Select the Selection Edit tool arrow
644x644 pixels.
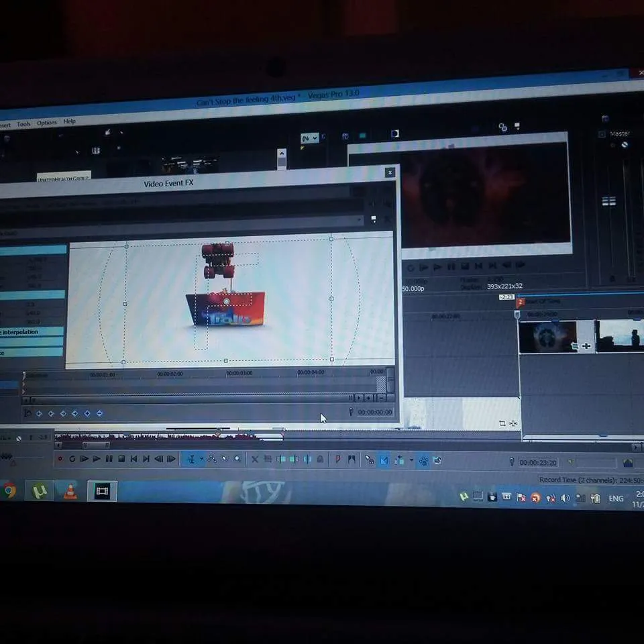click(225, 459)
